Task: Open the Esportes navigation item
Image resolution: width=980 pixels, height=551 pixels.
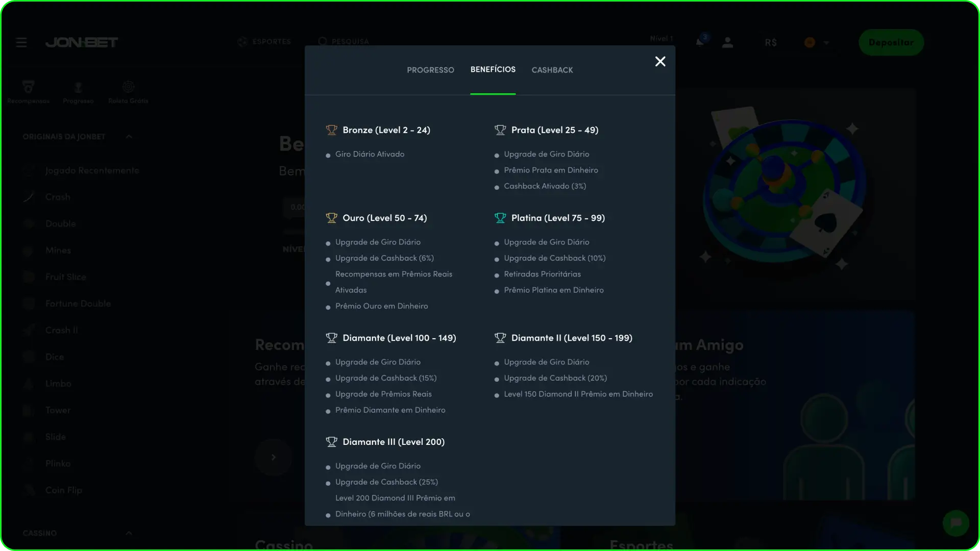Action: (x=264, y=41)
